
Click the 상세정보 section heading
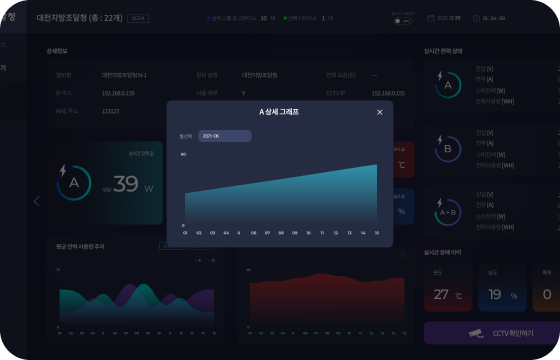[x=57, y=51]
